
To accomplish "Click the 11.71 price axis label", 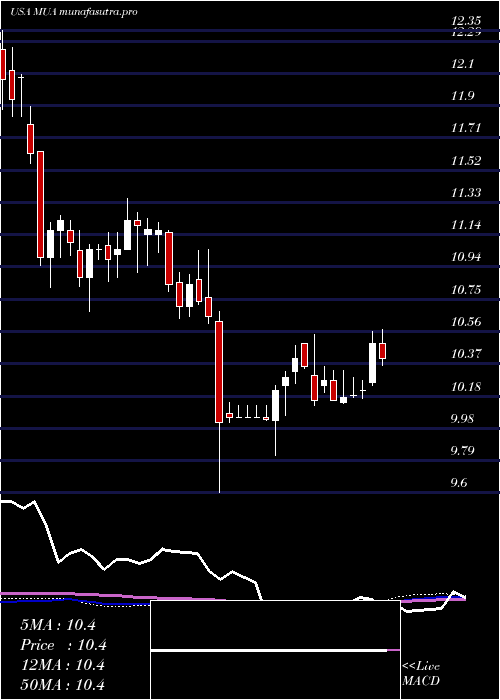I will coord(466,128).
